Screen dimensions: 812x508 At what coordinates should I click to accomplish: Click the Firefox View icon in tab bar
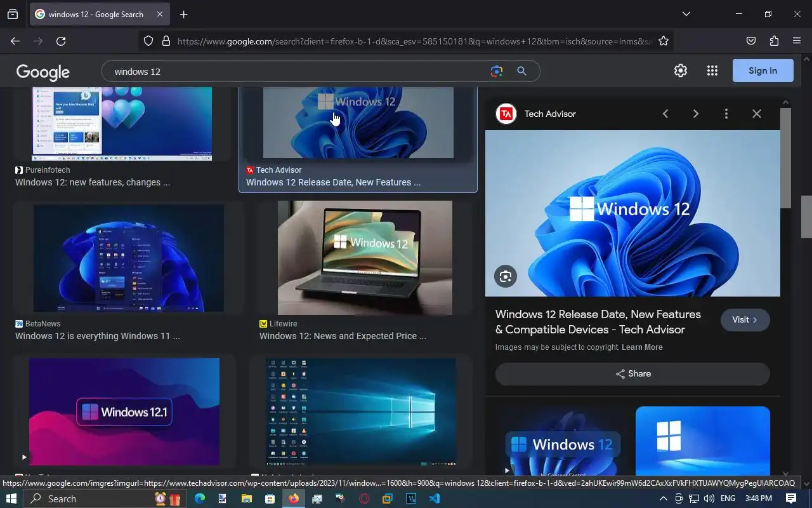[13, 14]
